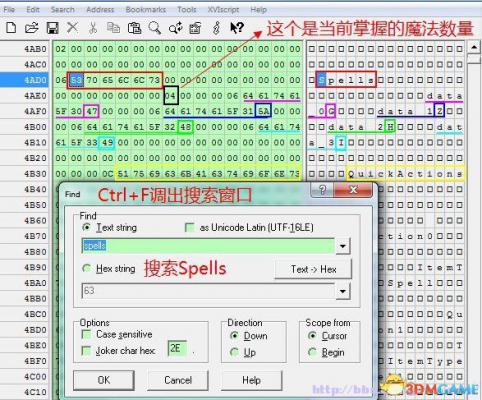
Task: Select the Up direction radio button
Action: (x=235, y=352)
